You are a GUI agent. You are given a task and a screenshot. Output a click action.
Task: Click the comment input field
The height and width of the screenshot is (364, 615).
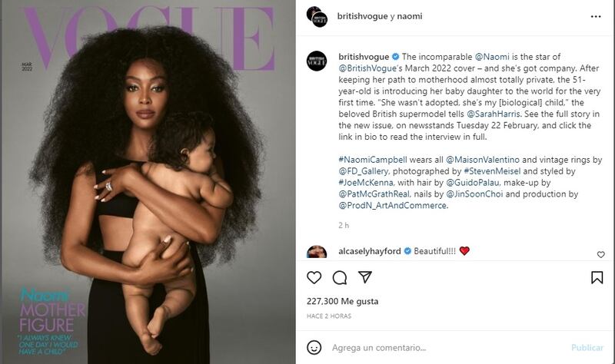447,348
